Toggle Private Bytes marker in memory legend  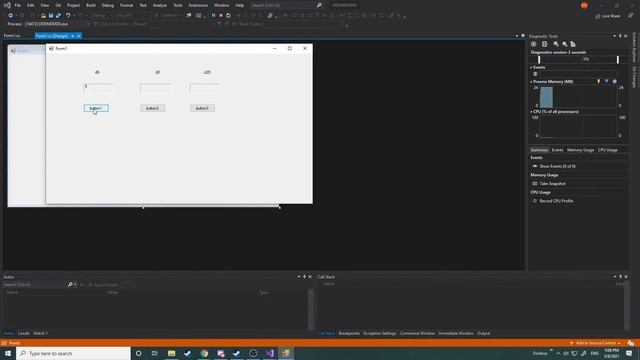pyautogui.click(x=615, y=82)
